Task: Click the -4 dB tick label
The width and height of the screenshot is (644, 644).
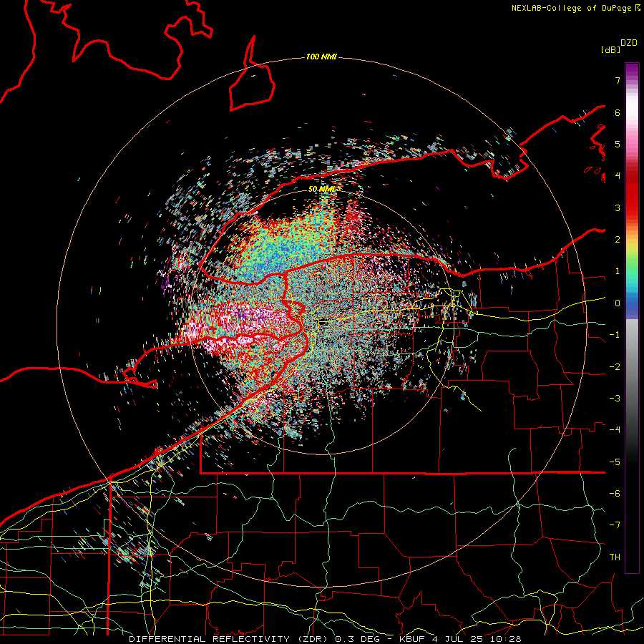Action: point(615,430)
